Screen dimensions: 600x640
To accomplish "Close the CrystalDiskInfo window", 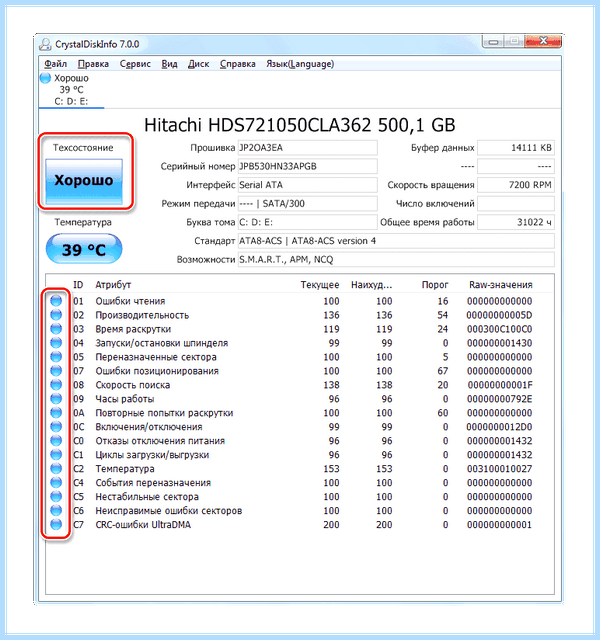I will 543,41.
